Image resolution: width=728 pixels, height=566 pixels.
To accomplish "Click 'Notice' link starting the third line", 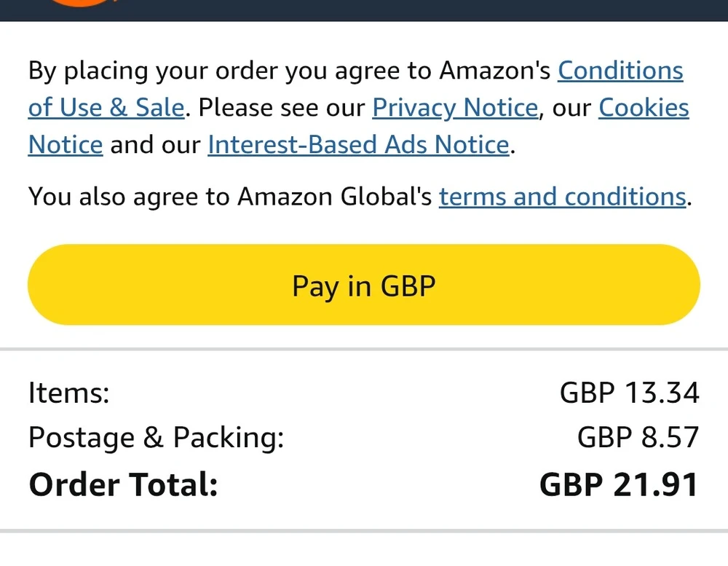I will point(66,144).
